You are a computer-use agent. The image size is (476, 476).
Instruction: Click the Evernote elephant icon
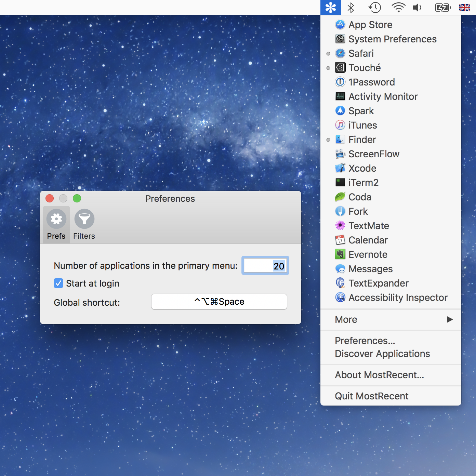[x=340, y=254]
